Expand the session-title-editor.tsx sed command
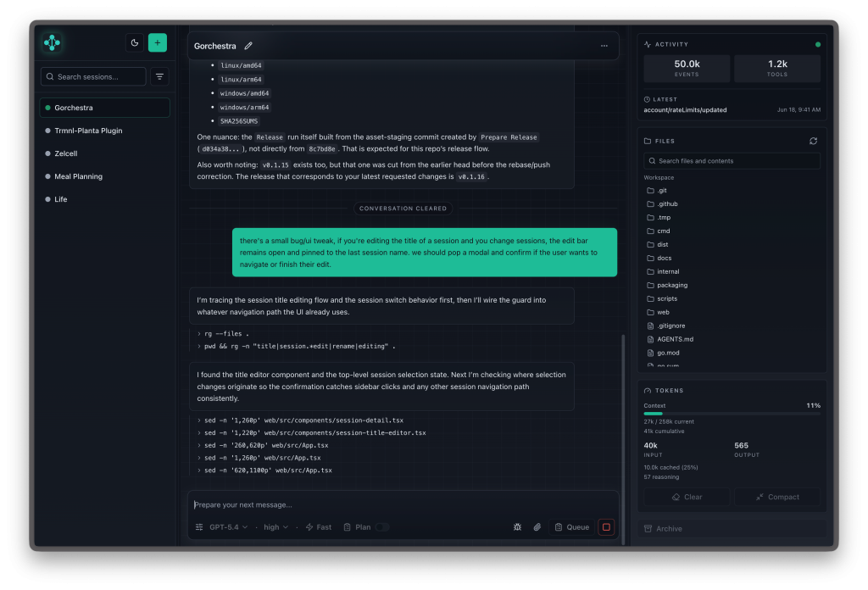This screenshot has width=868, height=590. pyautogui.click(x=311, y=433)
